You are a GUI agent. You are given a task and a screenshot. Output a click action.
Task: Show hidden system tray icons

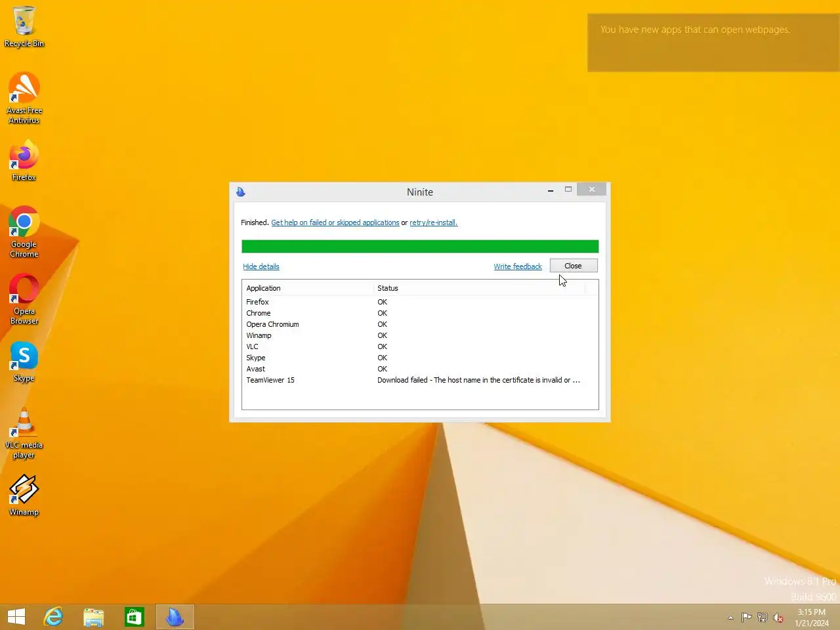pos(730,618)
